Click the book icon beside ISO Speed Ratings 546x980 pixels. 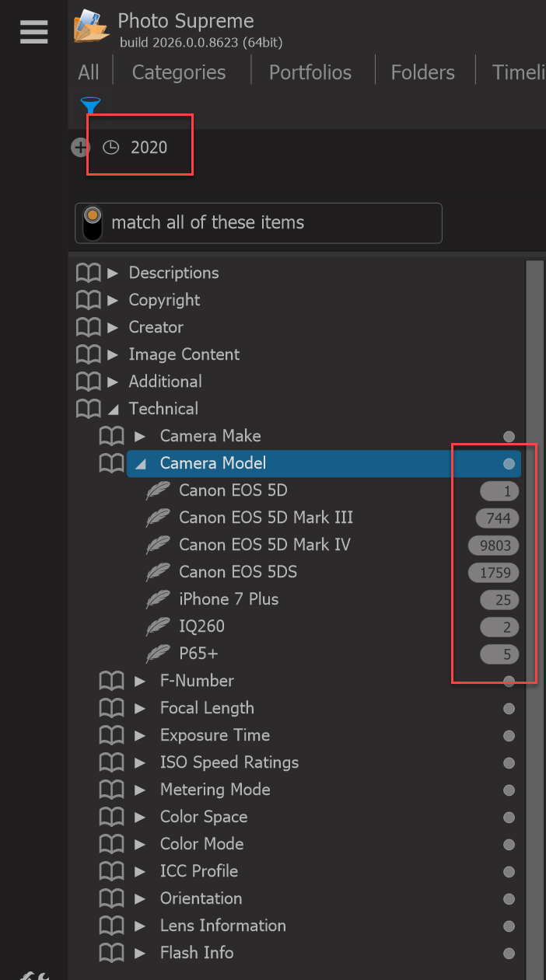pyautogui.click(x=112, y=762)
